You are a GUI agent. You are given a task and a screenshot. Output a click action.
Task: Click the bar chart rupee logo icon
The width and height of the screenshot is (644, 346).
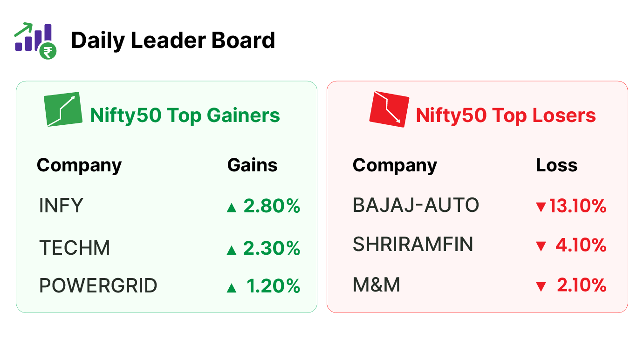pos(35,41)
